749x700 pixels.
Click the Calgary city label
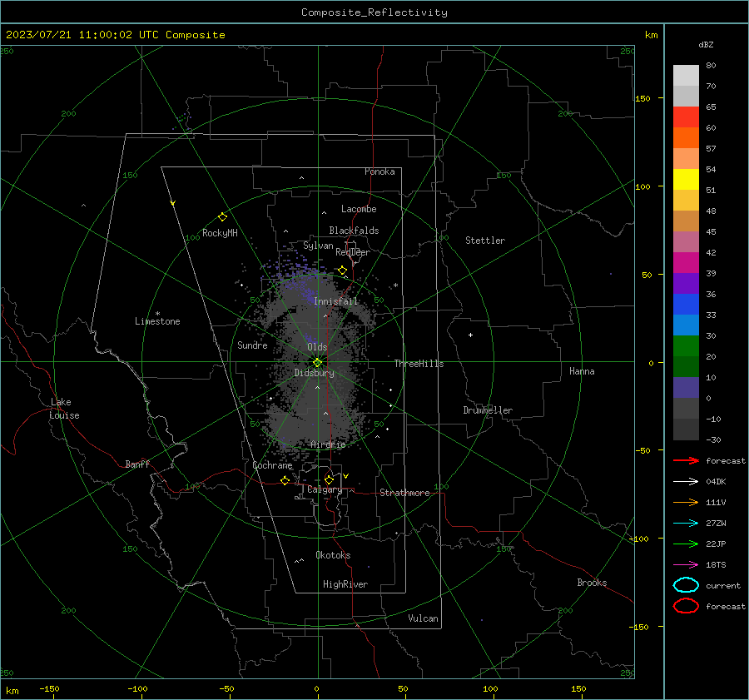tap(325, 489)
